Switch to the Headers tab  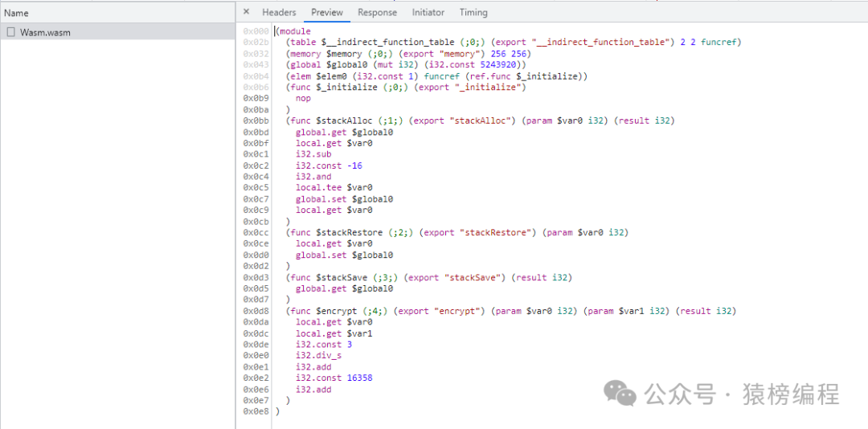[279, 12]
